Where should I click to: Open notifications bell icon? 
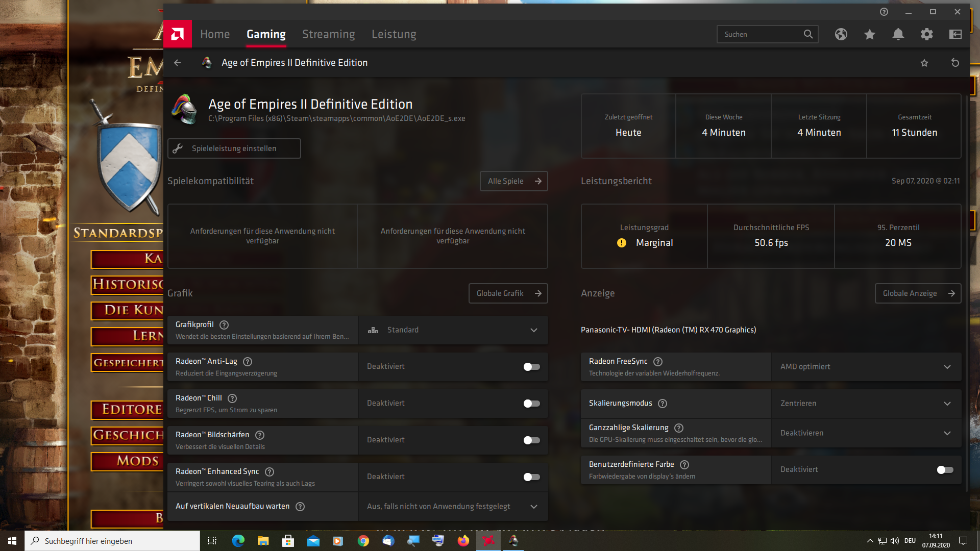click(x=898, y=34)
